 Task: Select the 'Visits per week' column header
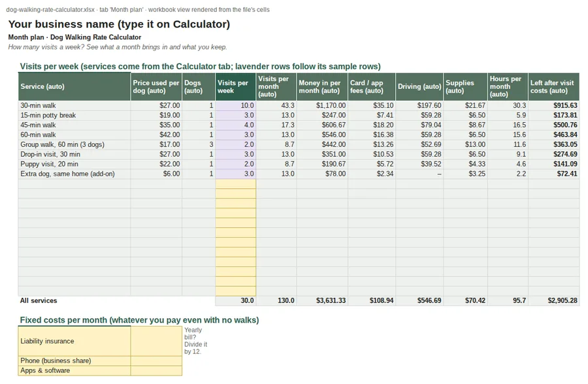click(x=236, y=87)
